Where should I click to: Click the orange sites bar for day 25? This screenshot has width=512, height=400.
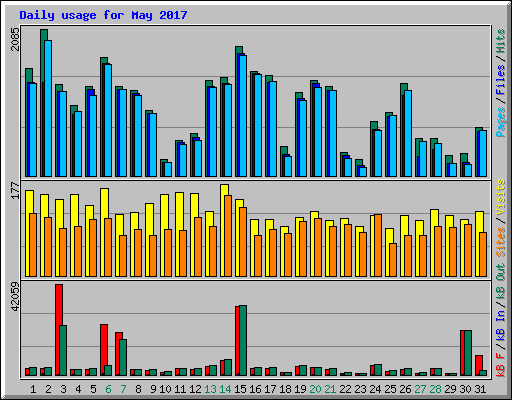[x=393, y=260]
